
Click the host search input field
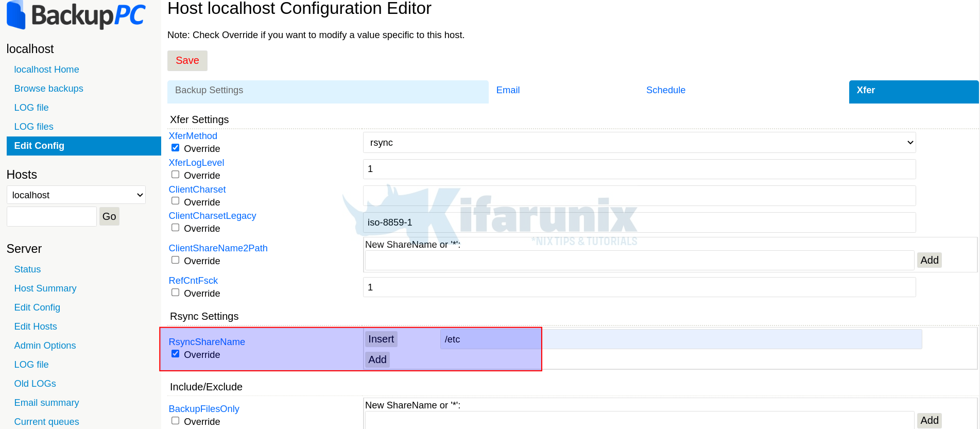click(51, 216)
